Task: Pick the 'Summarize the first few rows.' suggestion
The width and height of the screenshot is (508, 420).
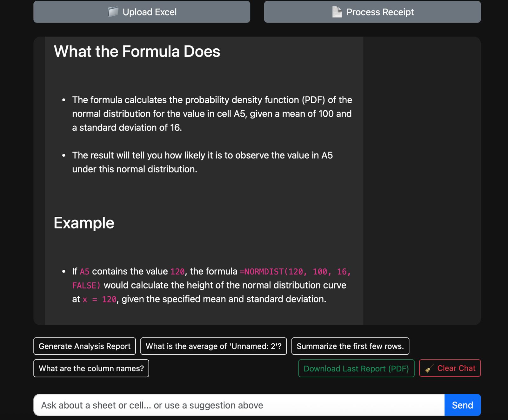Action: click(350, 346)
